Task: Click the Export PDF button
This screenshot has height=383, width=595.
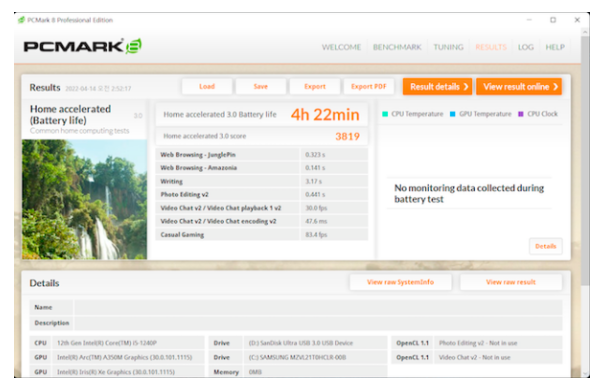Action: point(368,87)
